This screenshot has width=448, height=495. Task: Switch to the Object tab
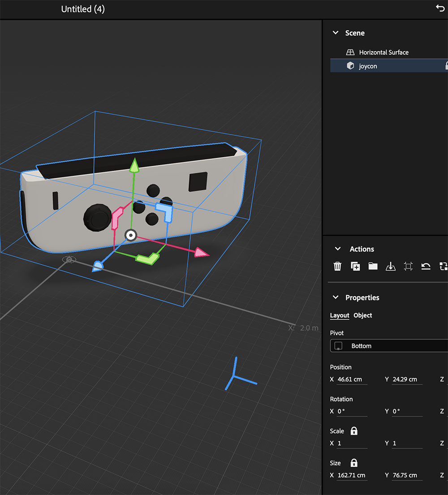click(362, 315)
